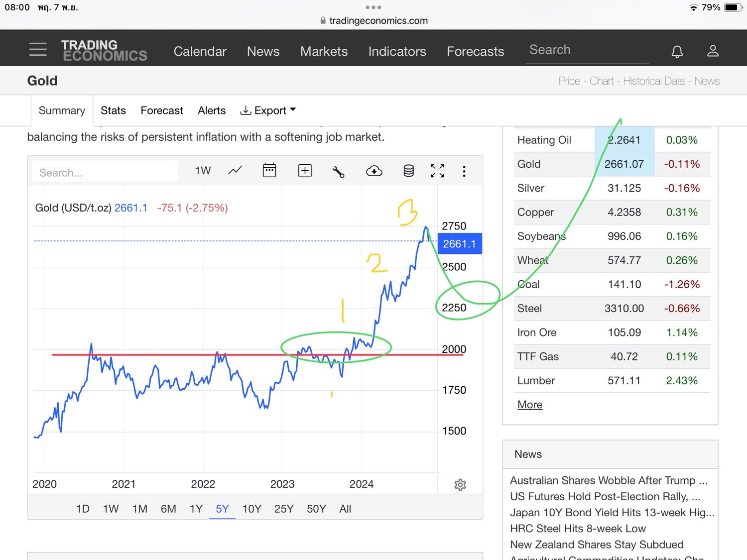
Task: Click the cloud download icon
Action: (374, 171)
